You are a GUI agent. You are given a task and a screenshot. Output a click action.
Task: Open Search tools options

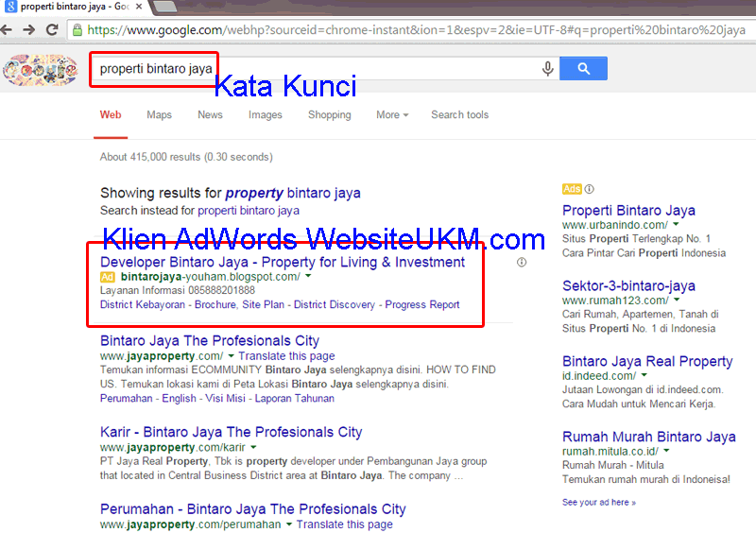(x=459, y=114)
